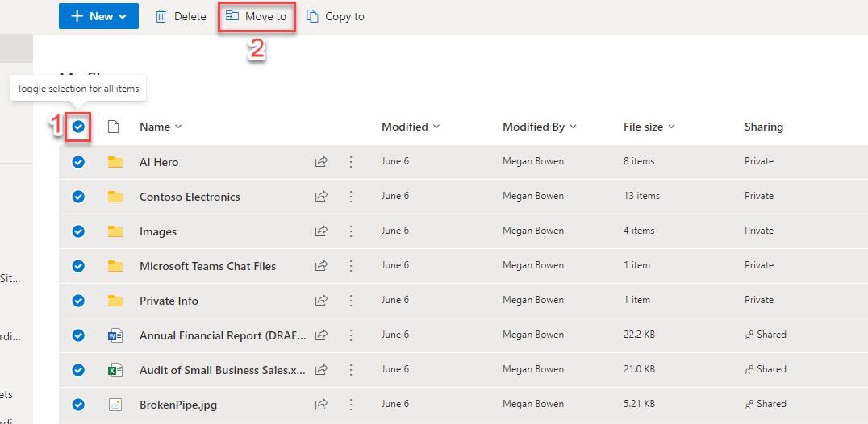The width and height of the screenshot is (868, 424).
Task: Click the Word icon for Annual Financial Report
Action: 115,335
